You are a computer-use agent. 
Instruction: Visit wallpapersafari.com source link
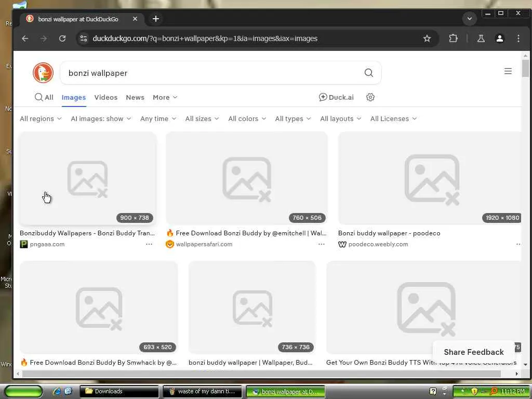[204, 244]
